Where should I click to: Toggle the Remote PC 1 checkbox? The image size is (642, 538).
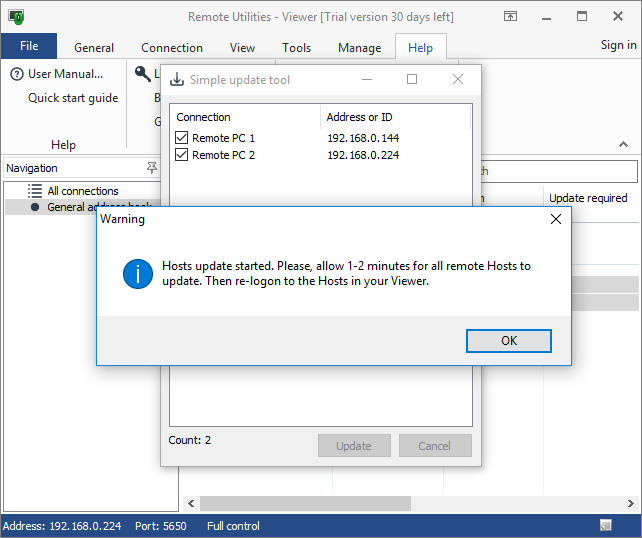coord(181,138)
